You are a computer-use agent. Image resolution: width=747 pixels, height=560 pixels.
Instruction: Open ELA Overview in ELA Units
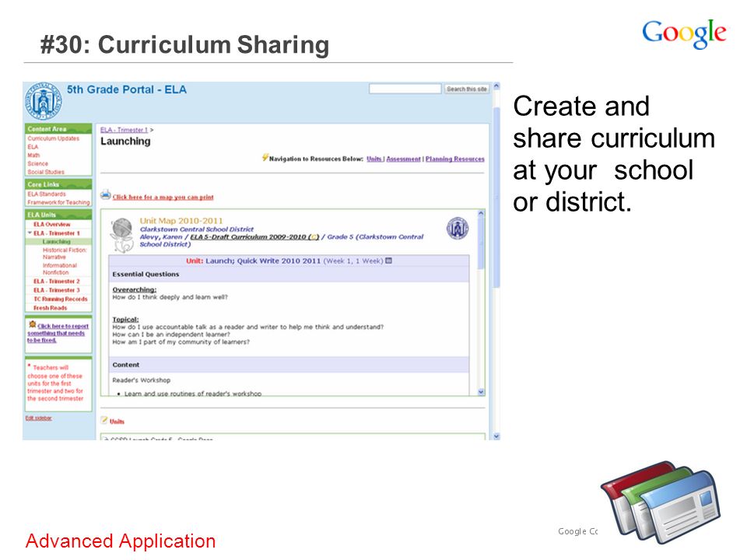52,224
